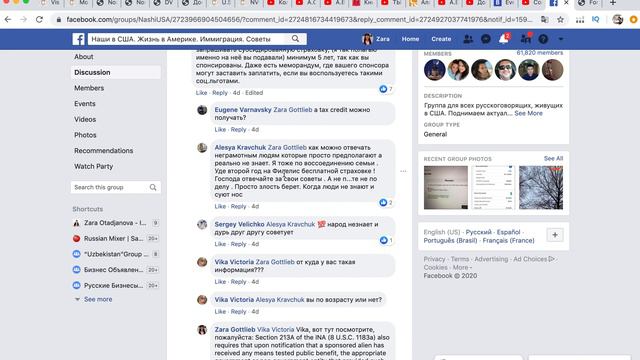Open the Privacy footer link
Screen dimensions: 640x360
point(434,259)
